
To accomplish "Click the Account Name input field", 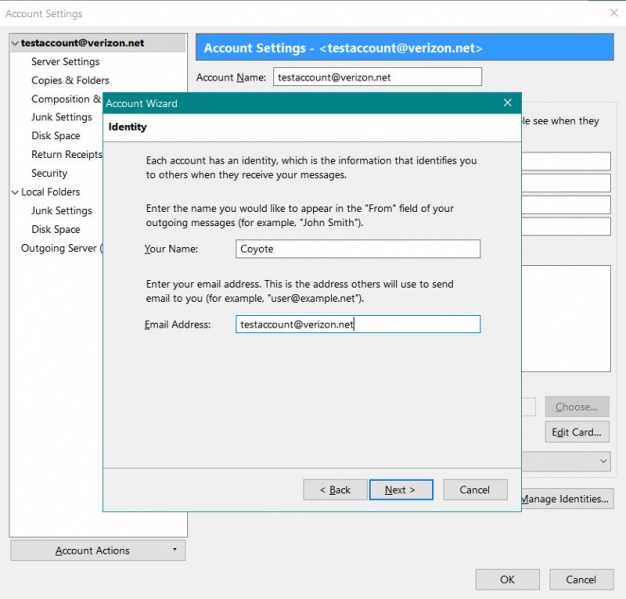I will (x=377, y=77).
